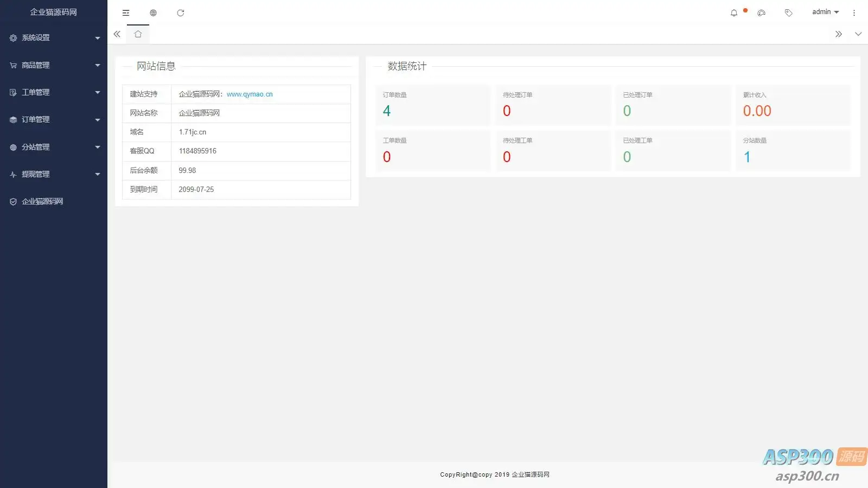Click the CopyRight footer text
The height and width of the screenshot is (488, 868).
(495, 474)
